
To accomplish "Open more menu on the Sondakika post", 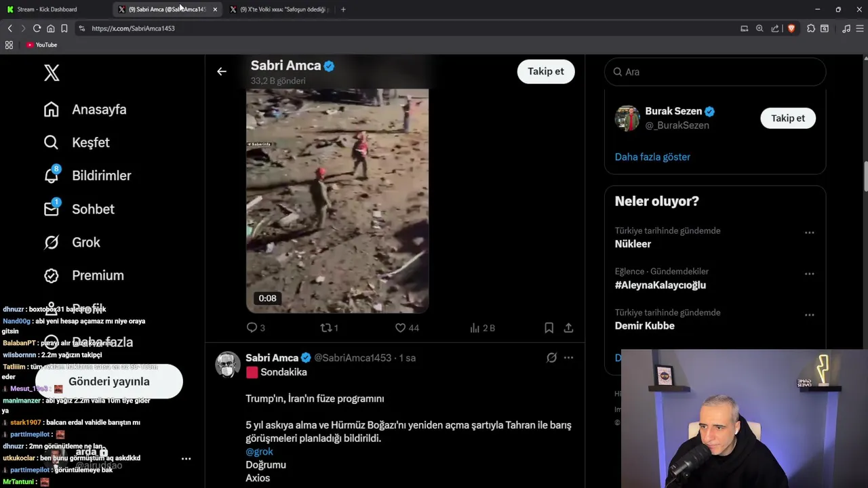I will coord(568,357).
